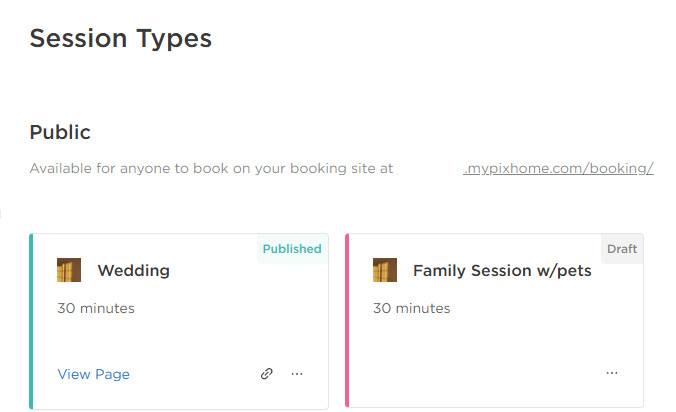Open Family Session w/pets ellipsis menu

tap(612, 373)
